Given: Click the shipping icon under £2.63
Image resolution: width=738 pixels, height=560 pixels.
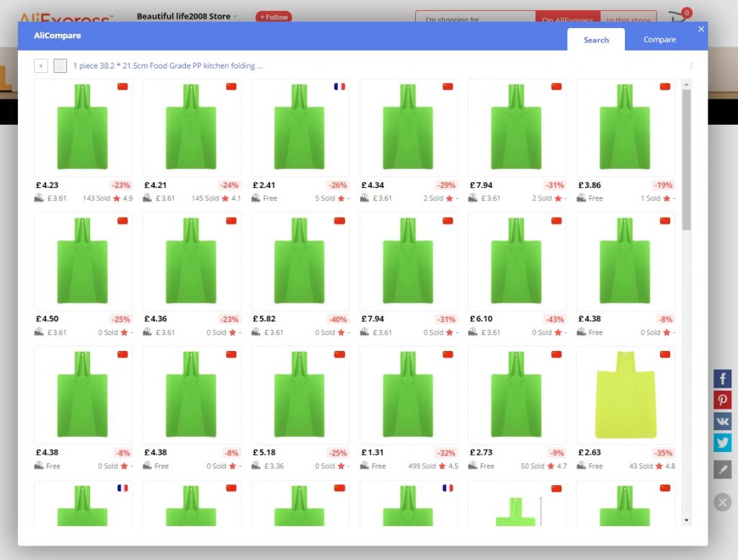Looking at the screenshot, I should (x=582, y=466).
